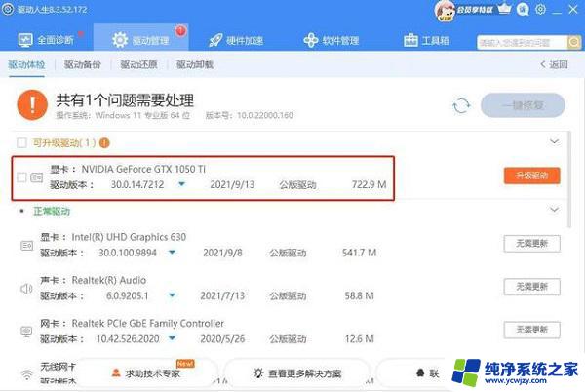Click the graphics card icon for Intel row
Viewport: 585px width, 392px height.
click(27, 246)
